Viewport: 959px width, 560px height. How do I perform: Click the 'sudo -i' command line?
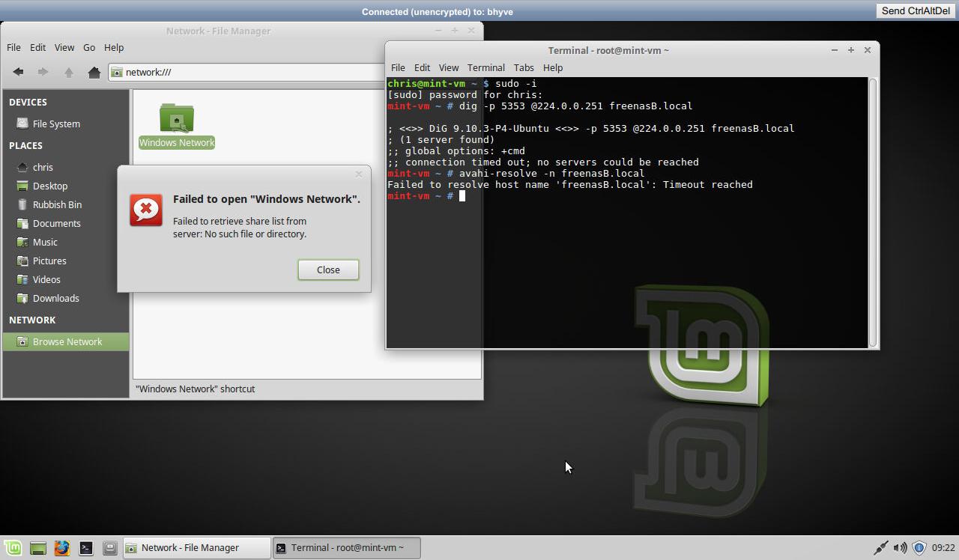(515, 84)
